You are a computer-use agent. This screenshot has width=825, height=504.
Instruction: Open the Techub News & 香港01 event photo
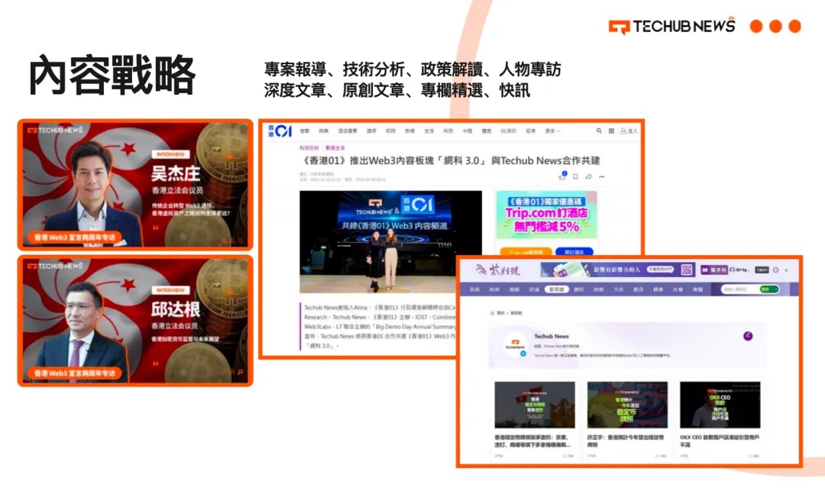point(390,241)
